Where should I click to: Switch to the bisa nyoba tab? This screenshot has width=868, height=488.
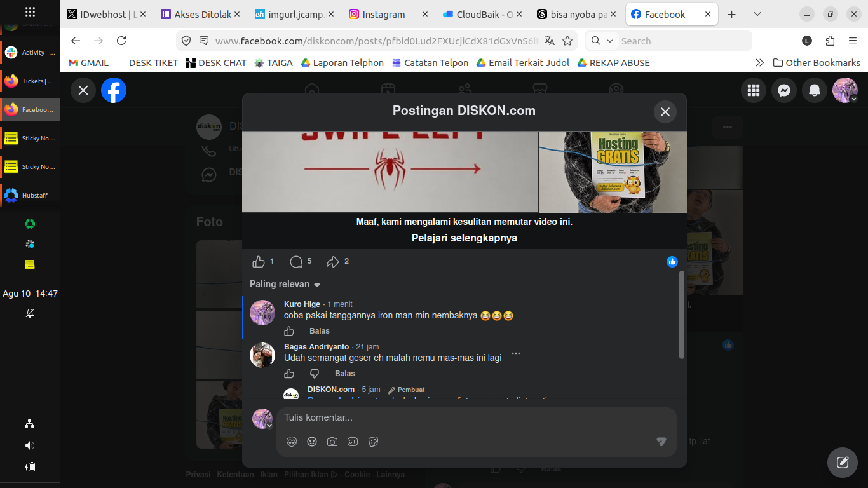click(x=576, y=14)
